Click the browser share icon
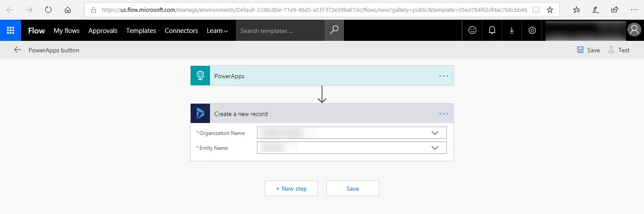644x214 pixels. (615, 10)
